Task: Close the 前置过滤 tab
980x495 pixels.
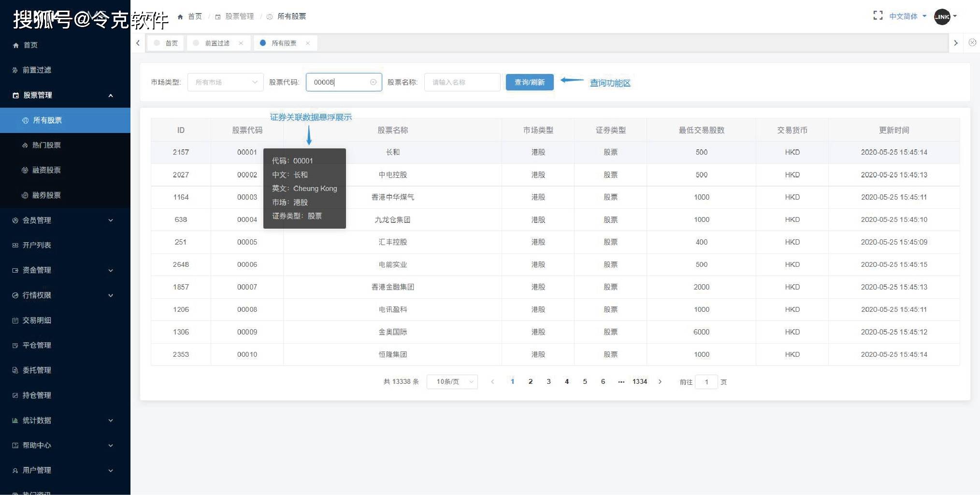Action: pyautogui.click(x=241, y=43)
